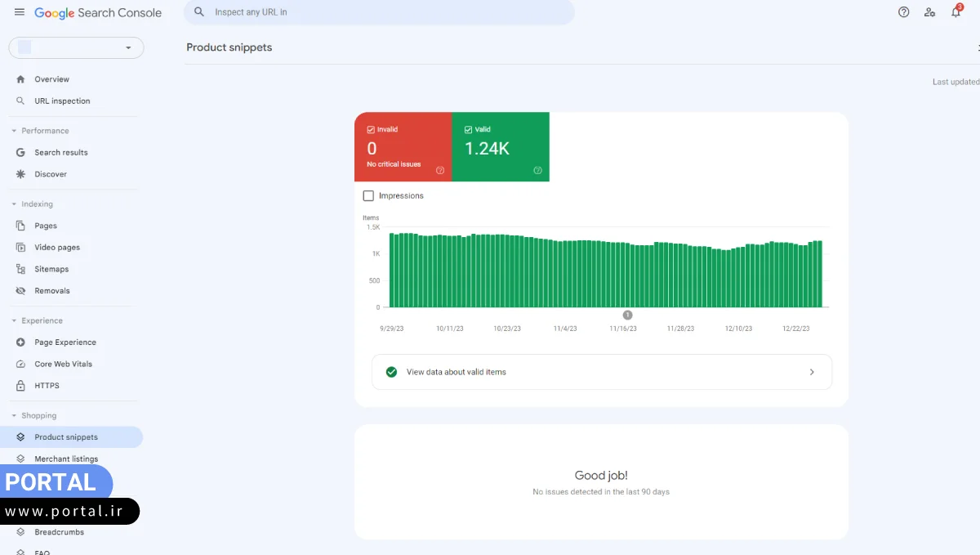Click the Removals icon in sidebar
The width and height of the screenshot is (980, 555).
click(x=20, y=291)
